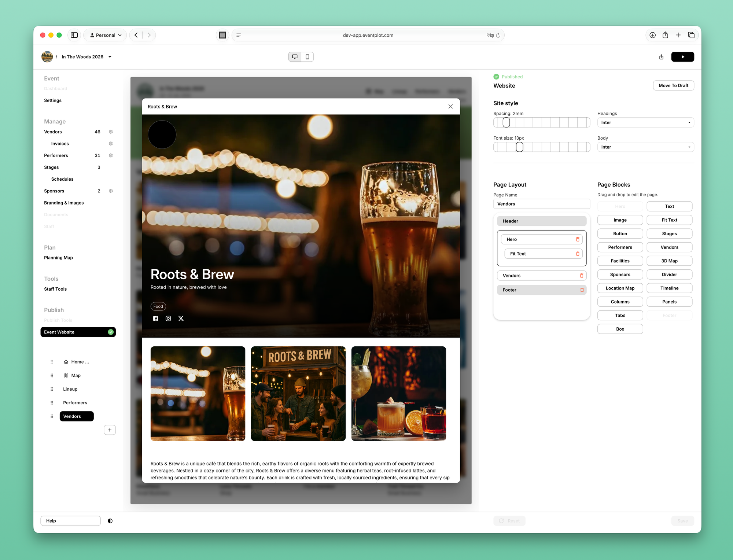Switch to mobile preview mode

tap(307, 57)
